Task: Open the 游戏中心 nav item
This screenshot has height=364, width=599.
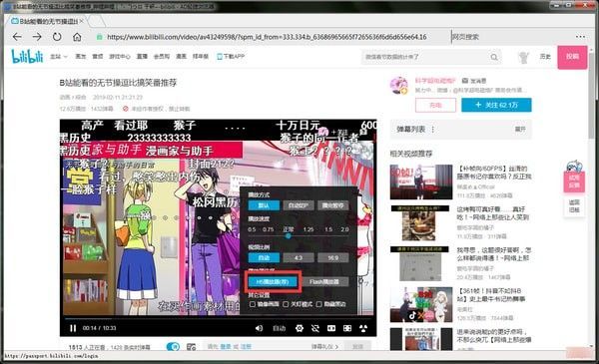Action: (120, 57)
